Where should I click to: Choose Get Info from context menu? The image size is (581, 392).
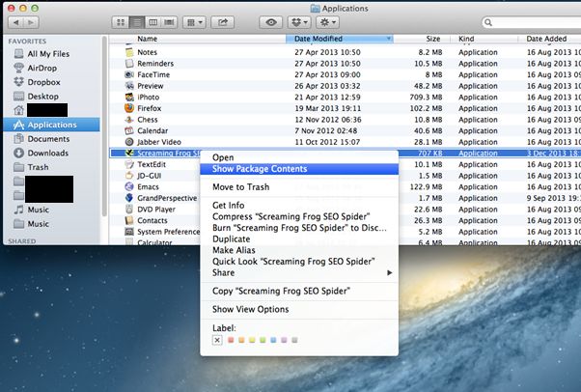[299, 205]
